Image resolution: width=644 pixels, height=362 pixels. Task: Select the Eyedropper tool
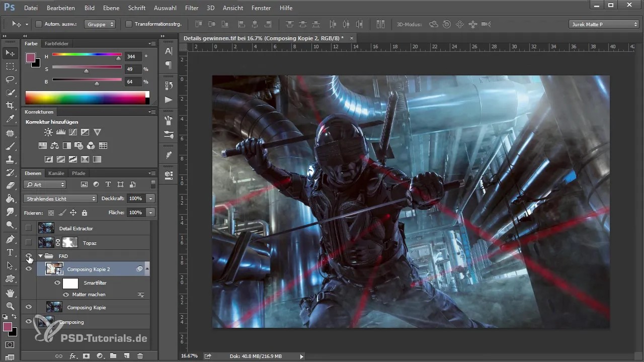click(10, 119)
